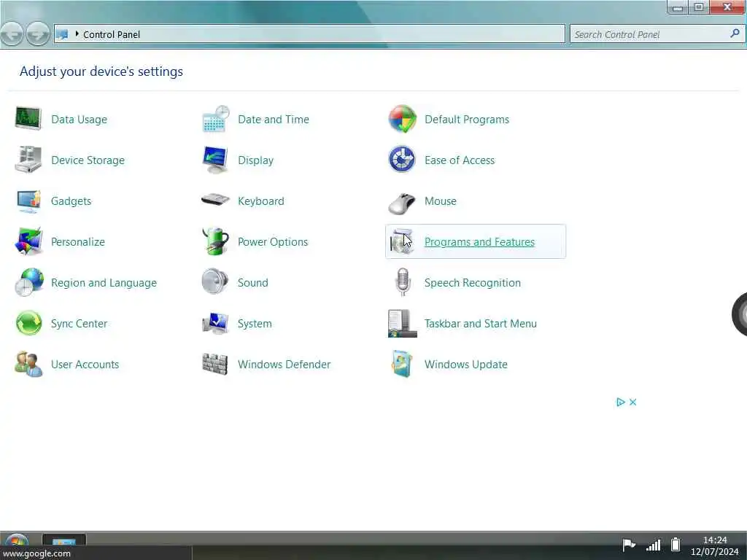747x560 pixels.
Task: Open the Taskbar and Start Menu icon
Action: point(402,323)
